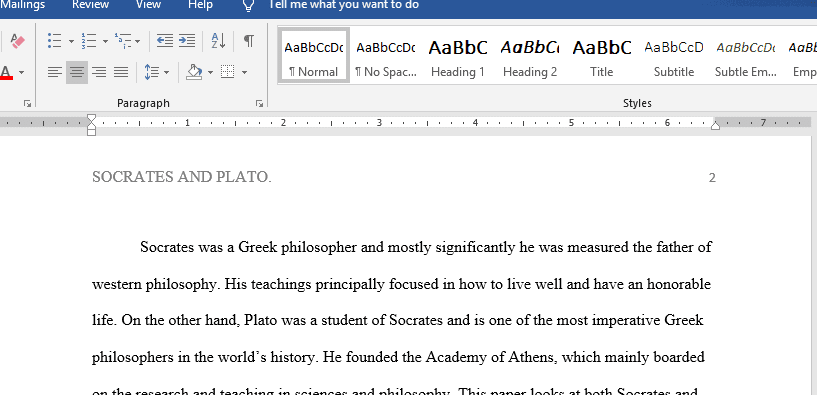Open the multilevel list dropdown arrow

tap(138, 41)
